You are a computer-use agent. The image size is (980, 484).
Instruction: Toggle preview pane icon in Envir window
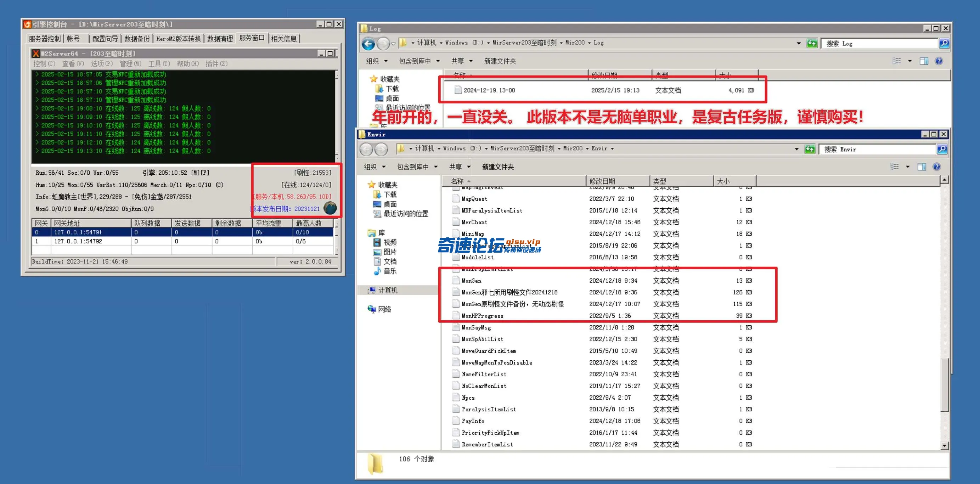click(x=922, y=167)
